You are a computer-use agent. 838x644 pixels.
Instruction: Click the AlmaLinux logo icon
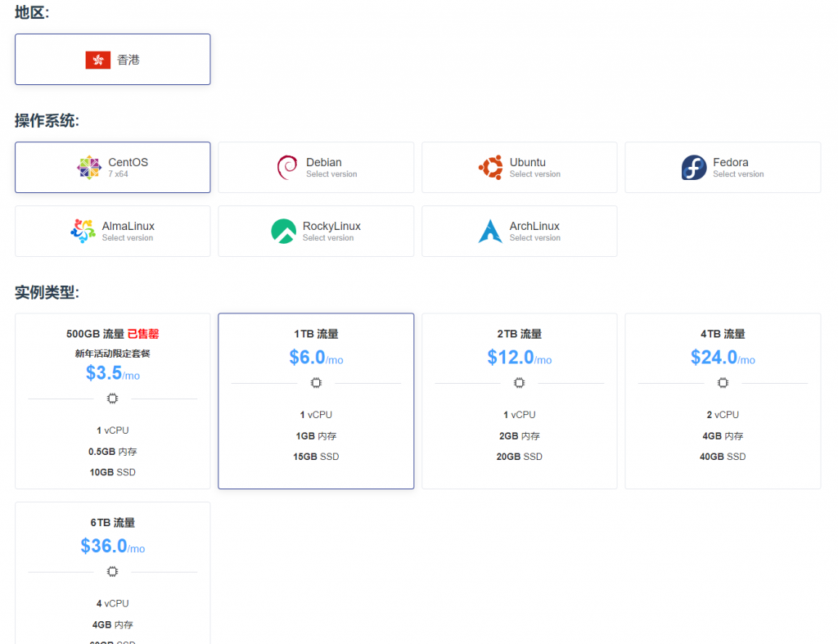(x=83, y=232)
